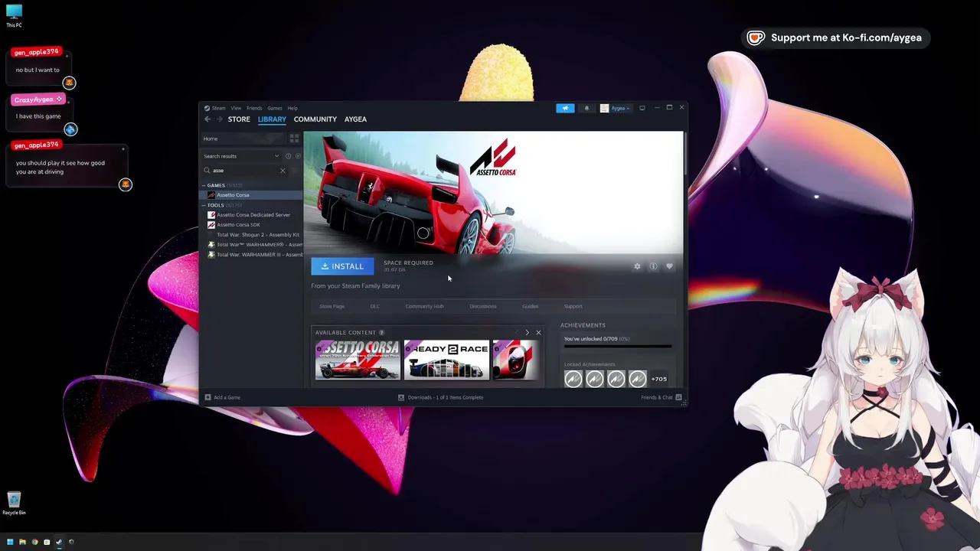Select Assetto Corsa SDK tool
The image size is (980, 551).
click(252, 225)
